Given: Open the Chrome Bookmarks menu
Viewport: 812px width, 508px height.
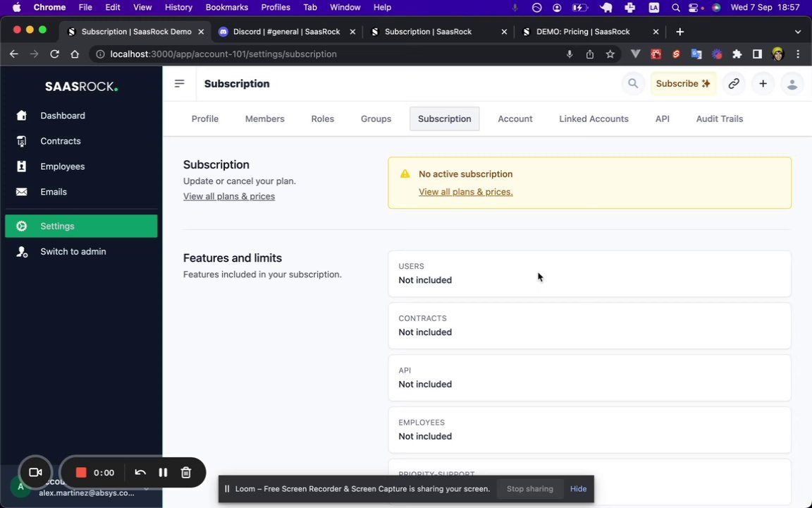Looking at the screenshot, I should tap(226, 7).
